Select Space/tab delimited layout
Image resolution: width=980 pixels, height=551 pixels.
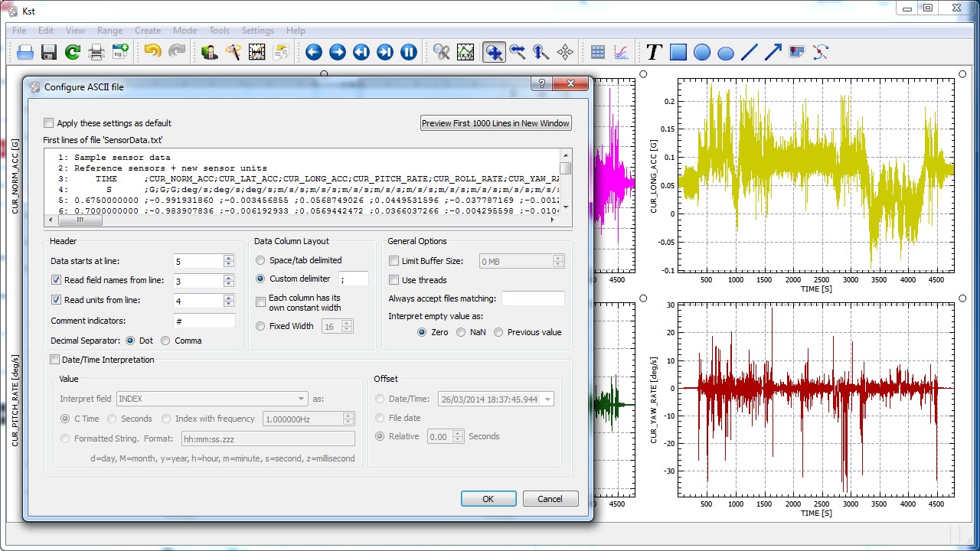click(261, 260)
